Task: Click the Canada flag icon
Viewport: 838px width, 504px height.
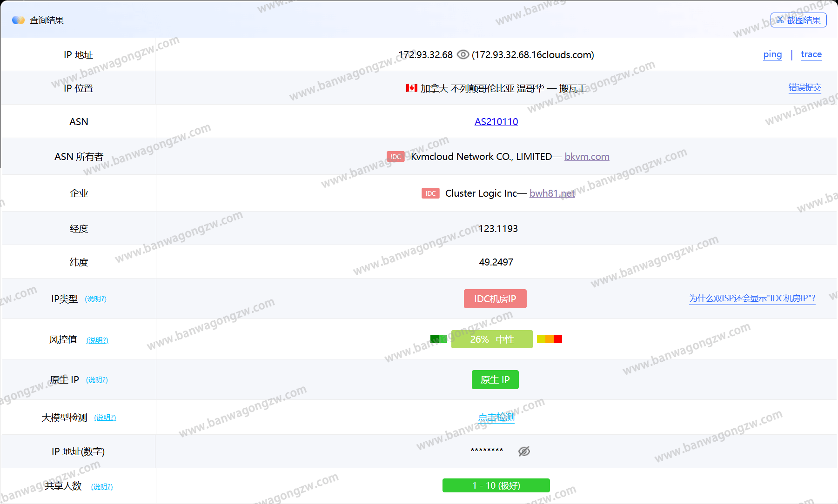Action: [x=411, y=88]
